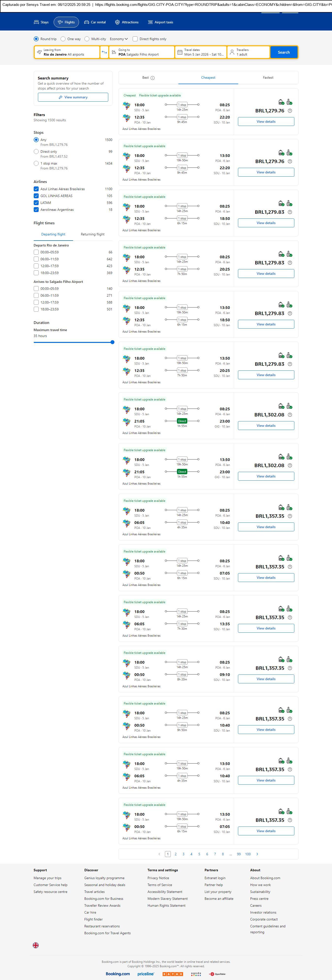Screen dimensions: 332x980
Task: Open the Travel dates picker
Action: 201,52
